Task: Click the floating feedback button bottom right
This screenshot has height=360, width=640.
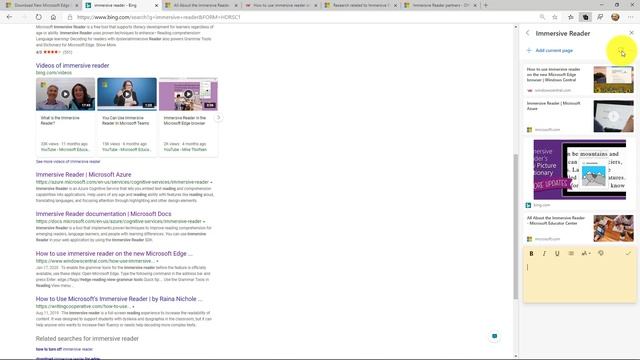Action: coord(494,336)
